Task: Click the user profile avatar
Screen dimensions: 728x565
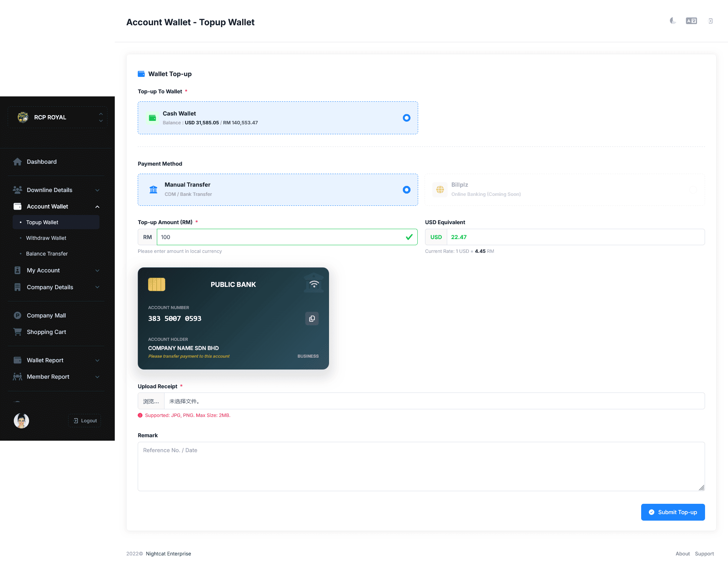Action: (x=21, y=421)
